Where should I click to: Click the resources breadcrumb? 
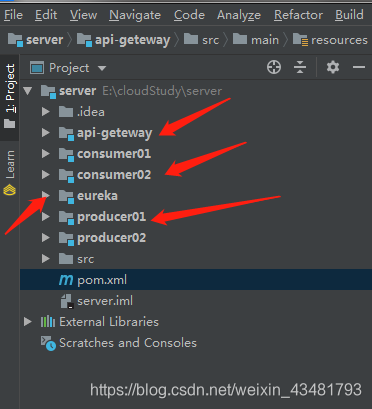click(330, 40)
